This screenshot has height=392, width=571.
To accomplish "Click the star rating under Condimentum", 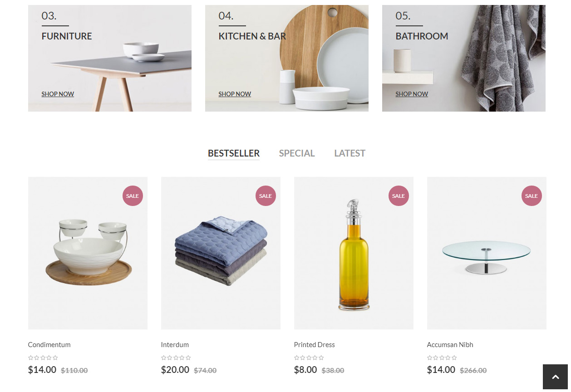I will coord(43,358).
